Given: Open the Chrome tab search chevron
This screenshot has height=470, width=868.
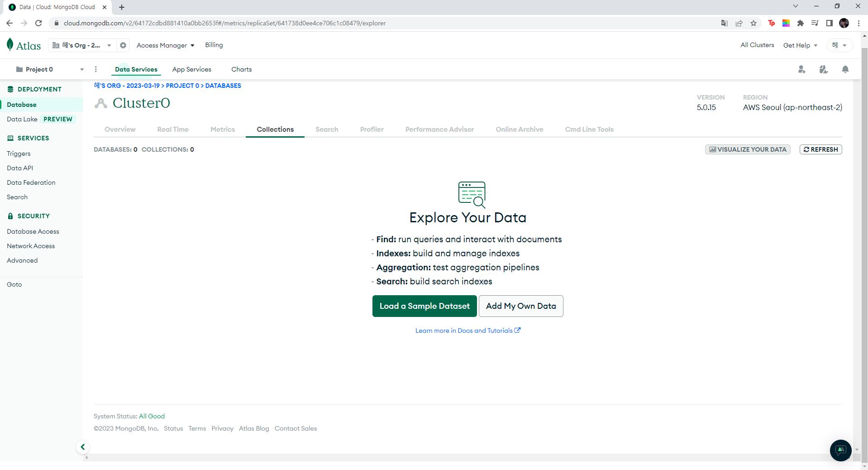Looking at the screenshot, I should (795, 6).
